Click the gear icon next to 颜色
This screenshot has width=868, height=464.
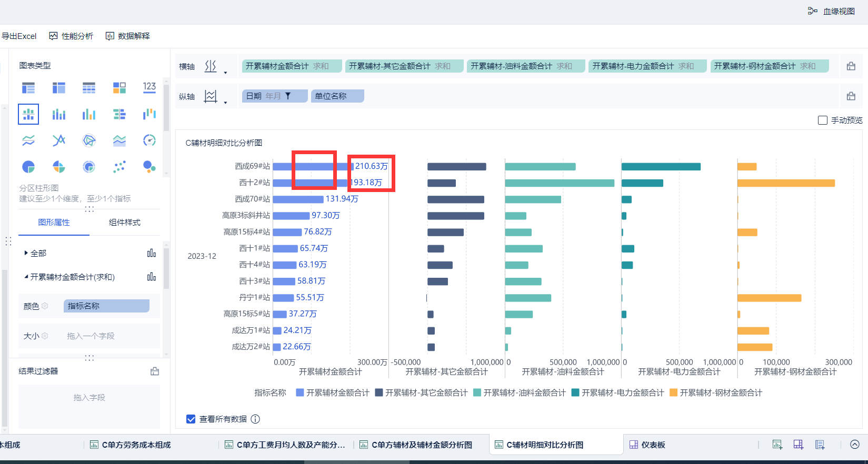coord(45,306)
